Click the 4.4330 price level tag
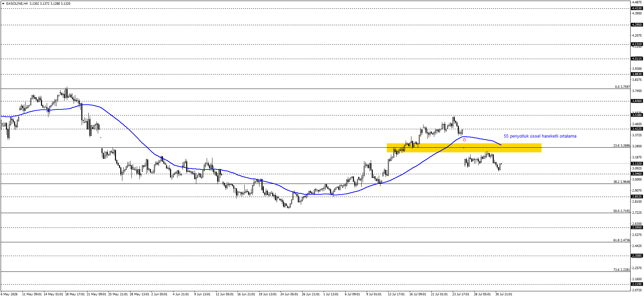This screenshot has width=644, height=298. click(637, 8)
